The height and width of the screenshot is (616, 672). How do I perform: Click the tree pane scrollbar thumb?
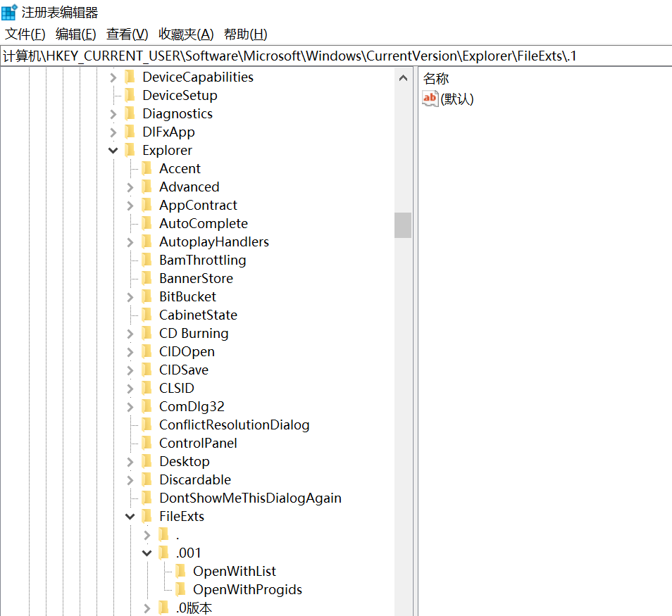tap(403, 225)
